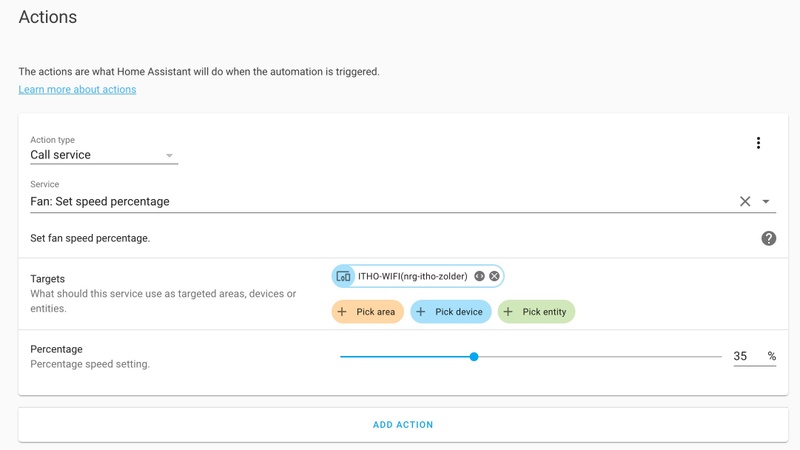
Task: Open the action's three-dot overflow menu
Action: (x=758, y=143)
